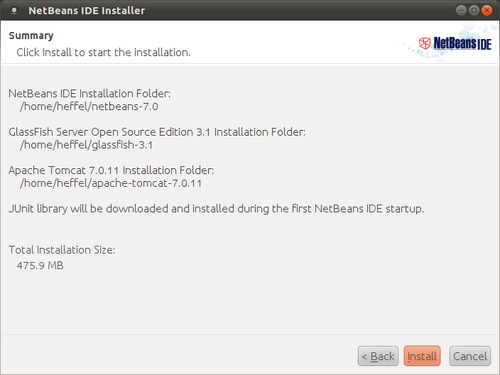Click the 'Click Install to start' instruction text

coord(103,52)
